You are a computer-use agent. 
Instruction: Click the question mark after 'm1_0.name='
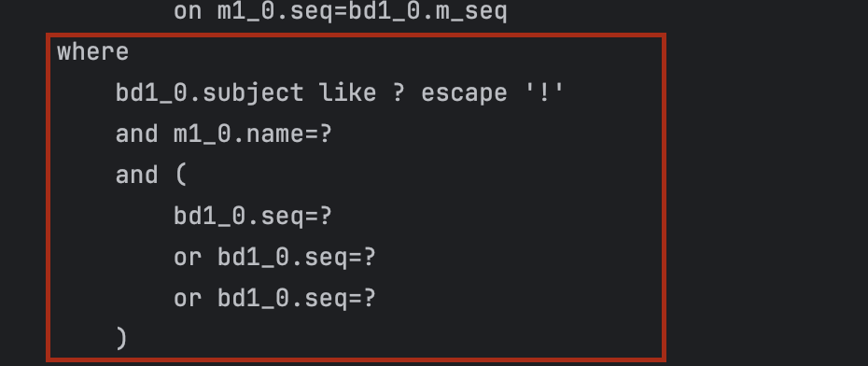point(326,134)
